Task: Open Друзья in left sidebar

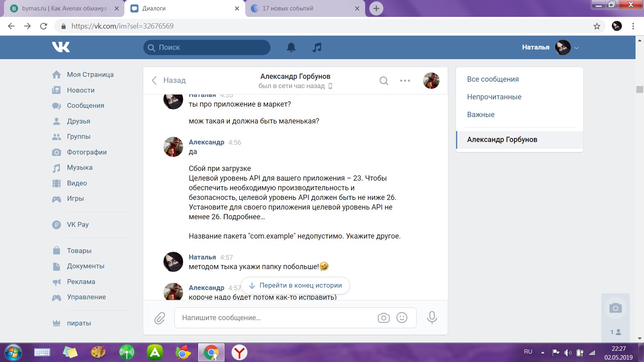Action: pyautogui.click(x=78, y=121)
